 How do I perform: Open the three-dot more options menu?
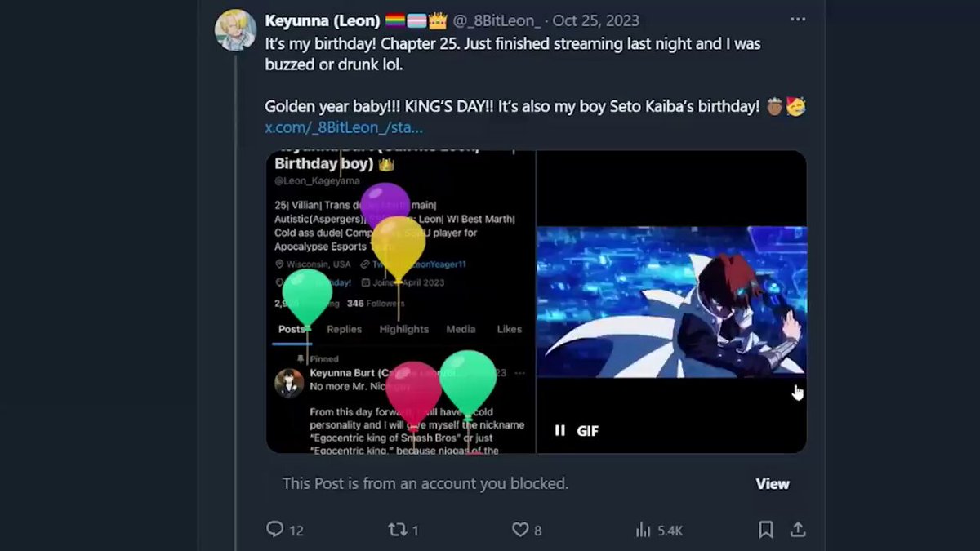[797, 20]
